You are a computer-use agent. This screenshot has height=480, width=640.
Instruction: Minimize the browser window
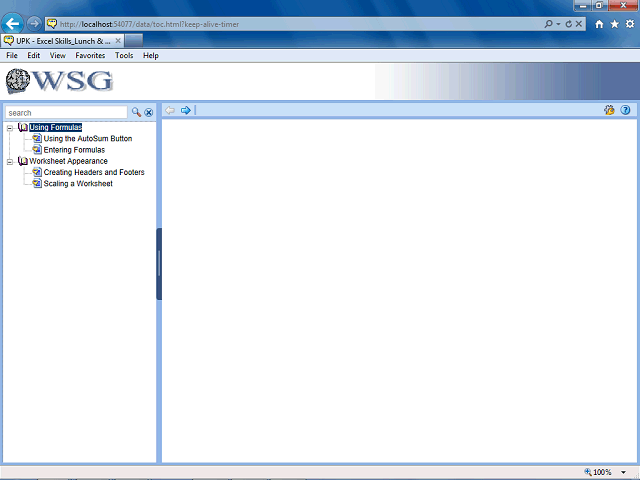pos(582,5)
